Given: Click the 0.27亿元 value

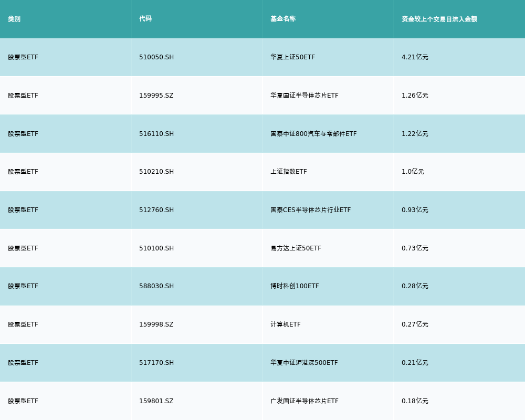Looking at the screenshot, I should 415,324.
